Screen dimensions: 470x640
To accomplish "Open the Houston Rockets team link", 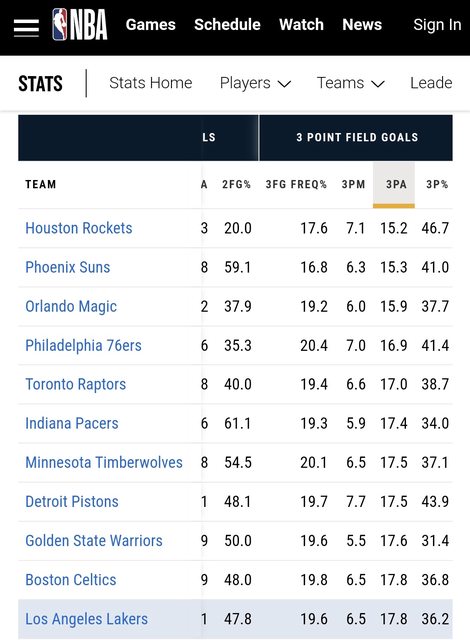I will (79, 228).
